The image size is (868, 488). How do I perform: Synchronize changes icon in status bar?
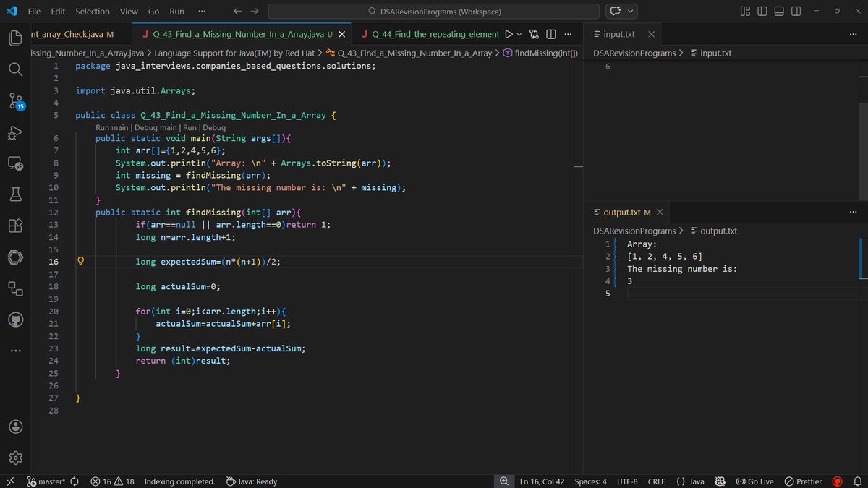75,481
